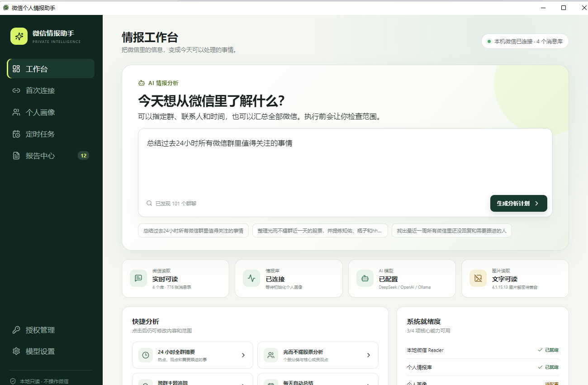Click the link icon beside 首次连接
The width and height of the screenshot is (588, 385).
click(x=16, y=90)
